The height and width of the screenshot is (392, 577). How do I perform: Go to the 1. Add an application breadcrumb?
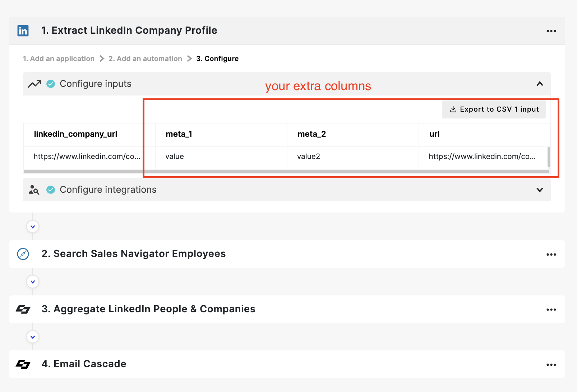coord(59,59)
